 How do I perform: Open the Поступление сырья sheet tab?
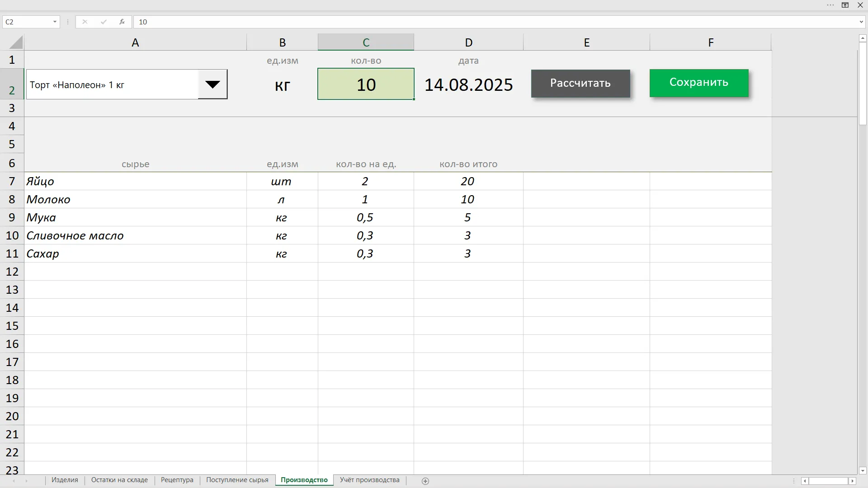tap(237, 480)
